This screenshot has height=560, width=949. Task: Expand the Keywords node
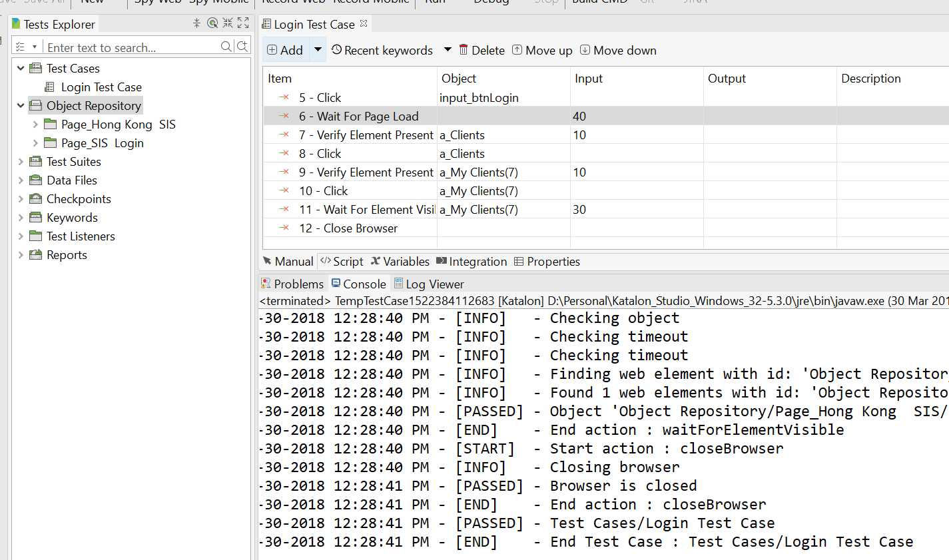21,217
